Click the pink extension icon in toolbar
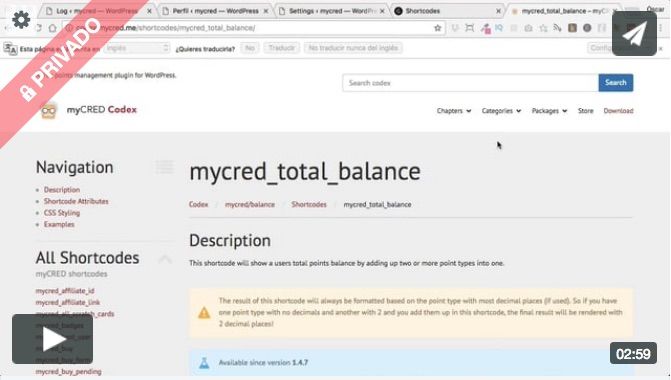This screenshot has width=671, height=380. coord(485,28)
